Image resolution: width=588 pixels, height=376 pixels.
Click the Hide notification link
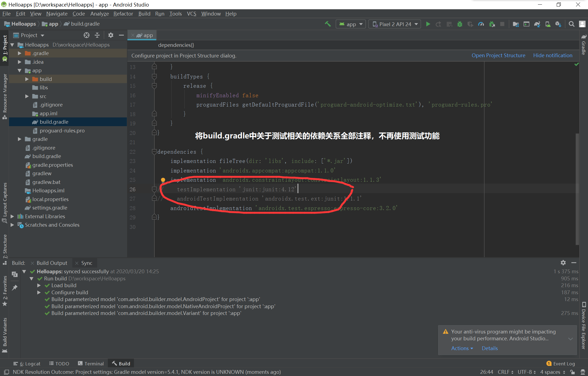pyautogui.click(x=553, y=55)
